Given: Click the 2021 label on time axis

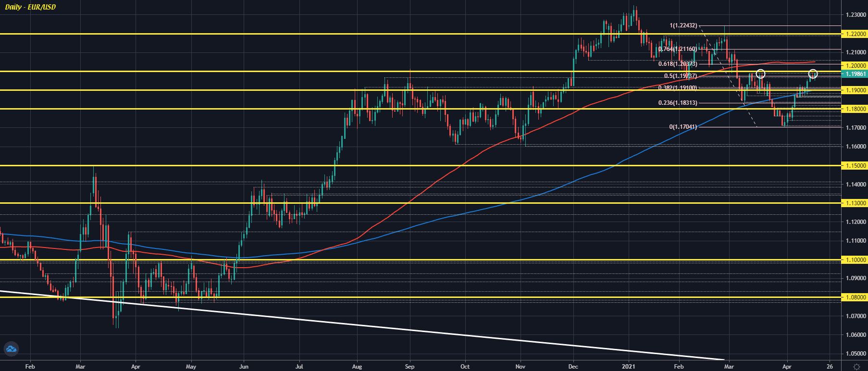Looking at the screenshot, I should 628,366.
